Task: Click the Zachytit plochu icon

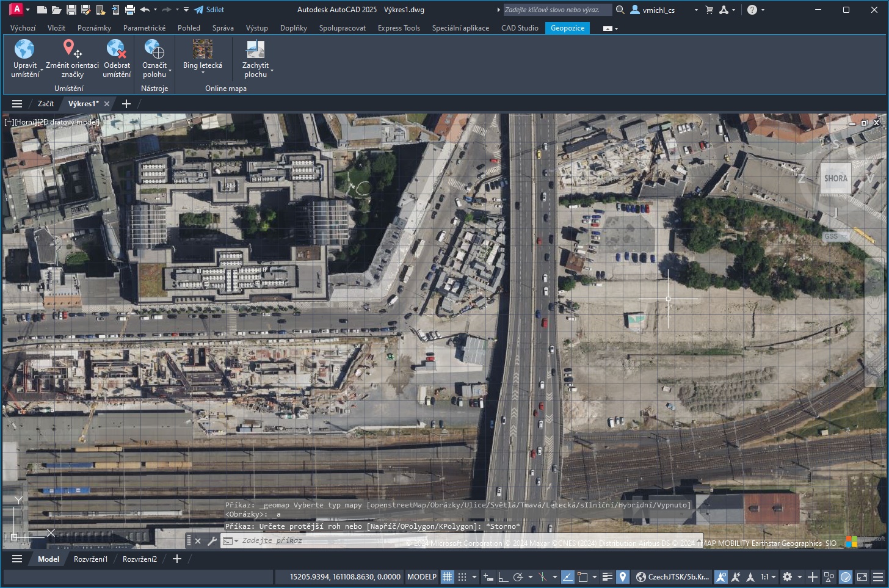Action: tap(255, 48)
